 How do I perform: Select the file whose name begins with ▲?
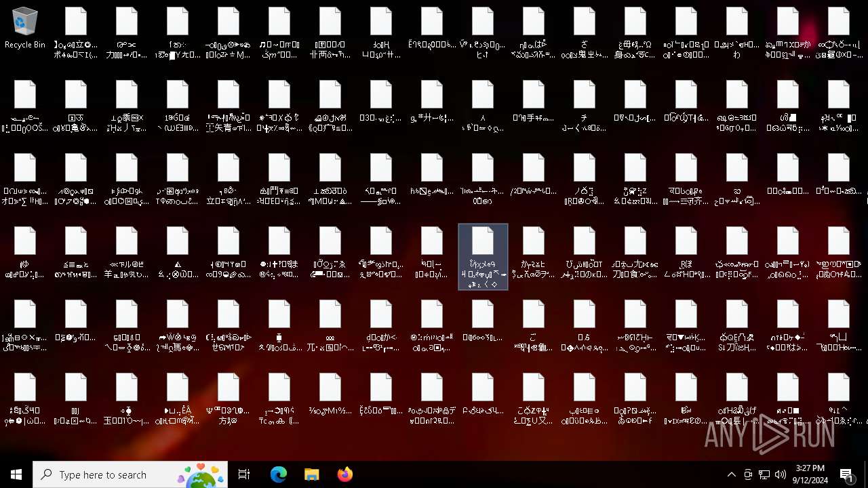[x=178, y=253]
